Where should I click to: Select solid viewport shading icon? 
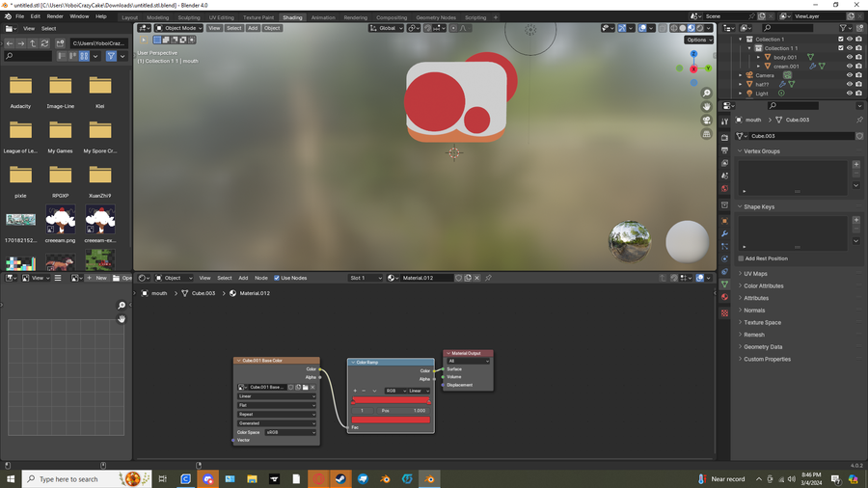pyautogui.click(x=683, y=28)
